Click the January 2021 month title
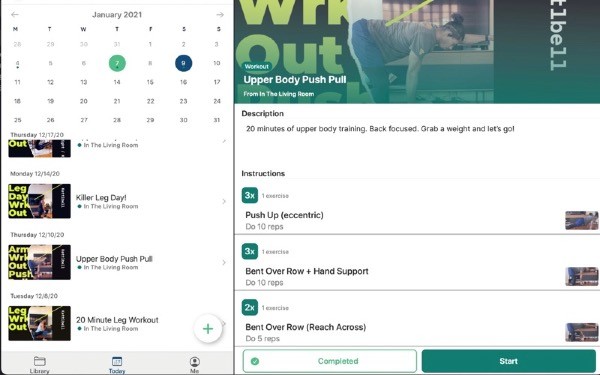The image size is (600, 375). point(117,15)
